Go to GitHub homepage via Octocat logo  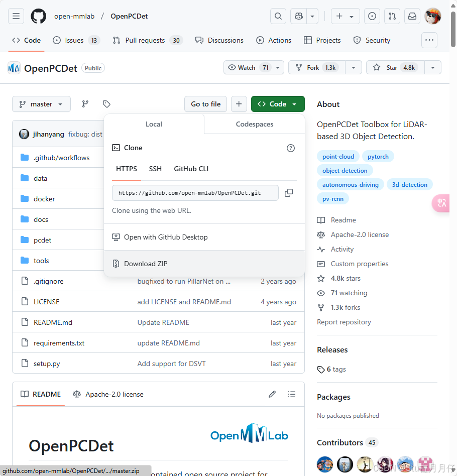pyautogui.click(x=39, y=16)
